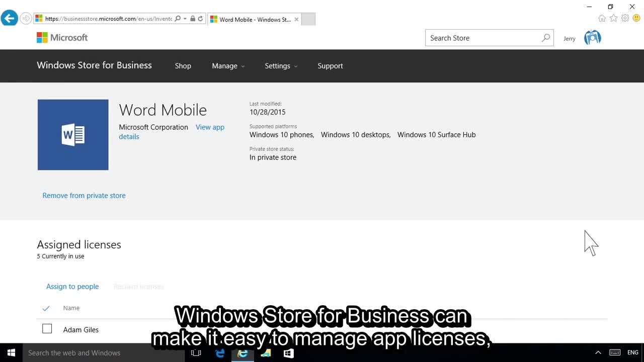Open the Support menu item
644x362 pixels.
(x=330, y=66)
